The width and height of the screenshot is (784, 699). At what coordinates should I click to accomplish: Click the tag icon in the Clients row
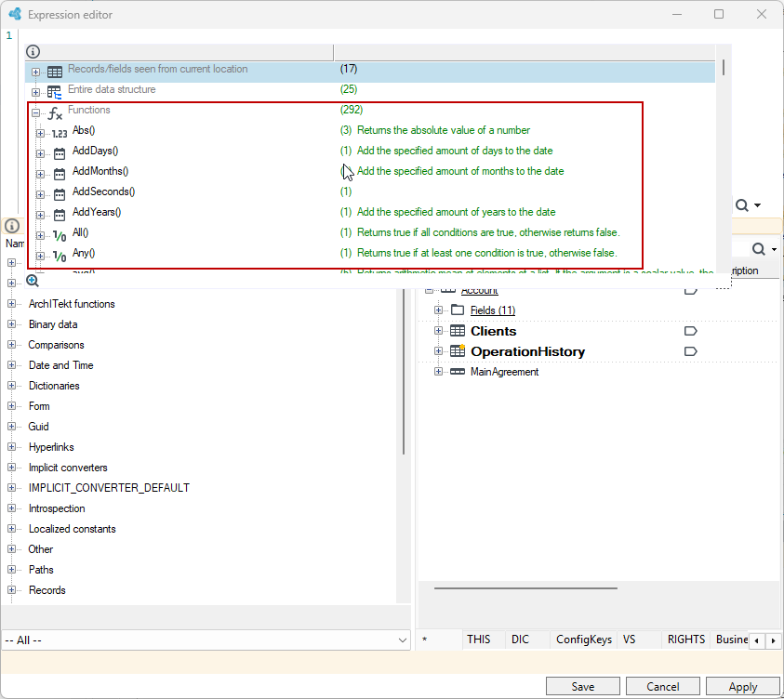coord(690,331)
